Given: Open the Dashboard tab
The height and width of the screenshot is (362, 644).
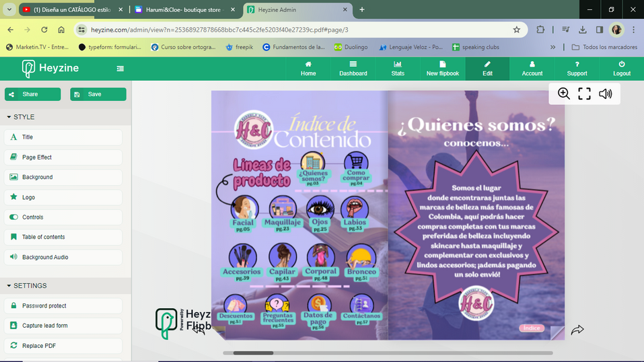Looking at the screenshot, I should coord(353,69).
